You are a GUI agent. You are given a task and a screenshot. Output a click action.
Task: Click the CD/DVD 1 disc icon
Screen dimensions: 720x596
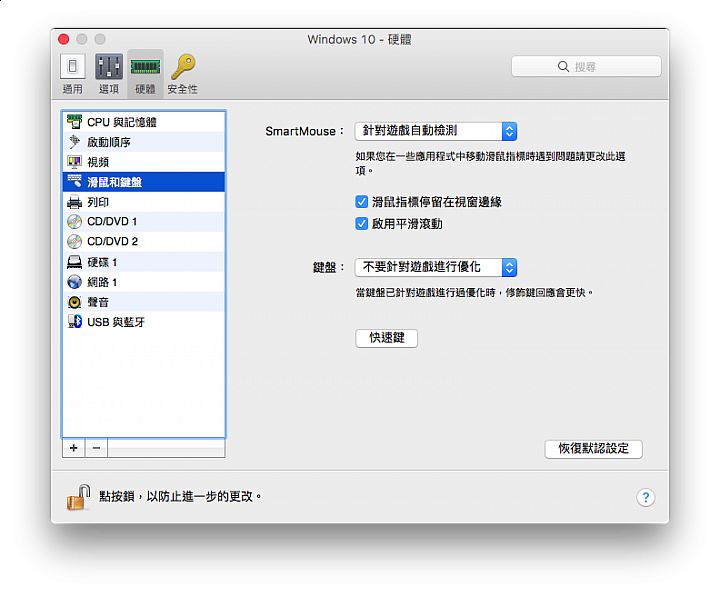[74, 221]
